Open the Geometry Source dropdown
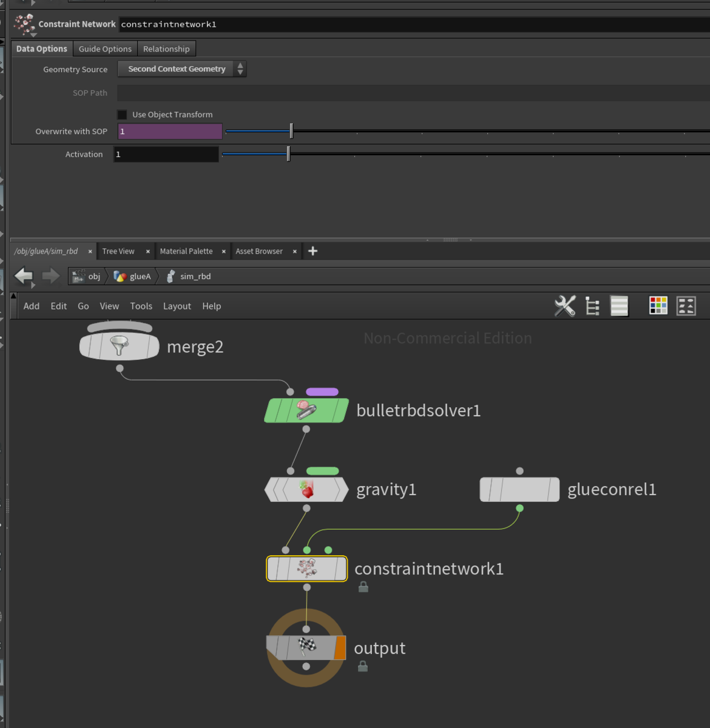The height and width of the screenshot is (728, 710). coord(182,69)
